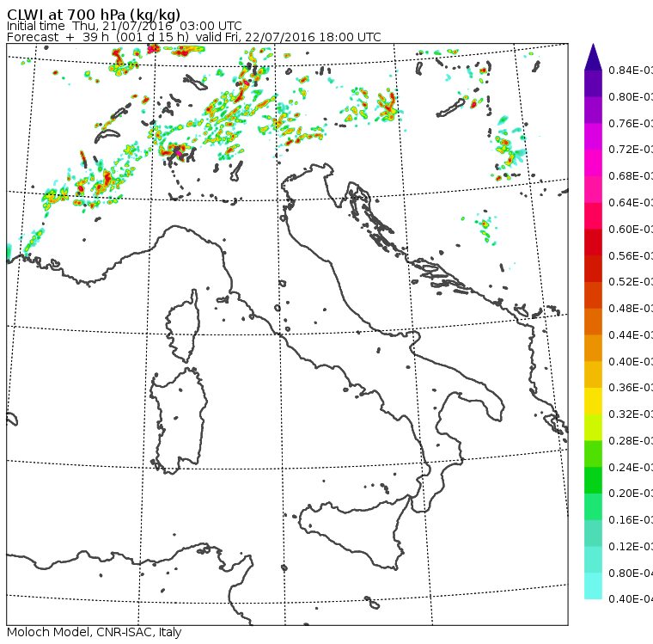This screenshot has height=644, width=653.
Task: Click the hot pink band between 0.64E-03 and 0.68E-03
Action: coord(593,189)
